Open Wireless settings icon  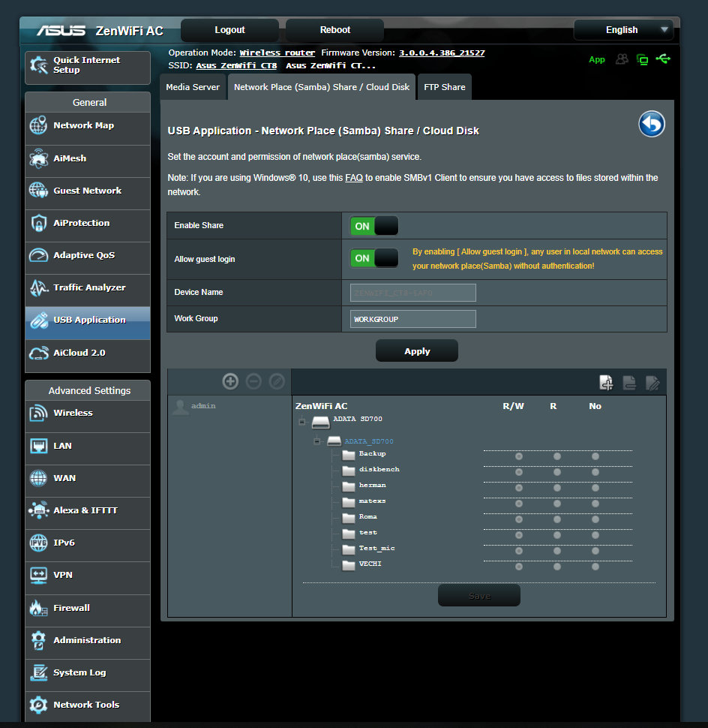pyautogui.click(x=38, y=413)
